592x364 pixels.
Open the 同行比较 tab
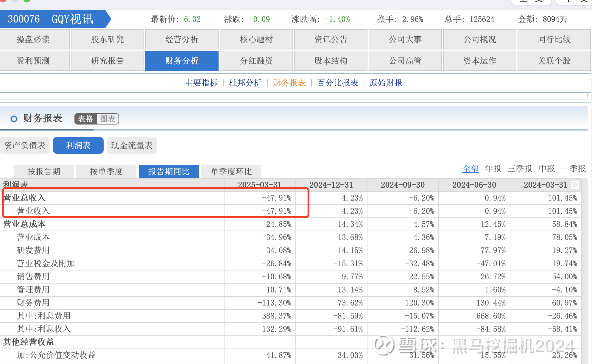554,39
